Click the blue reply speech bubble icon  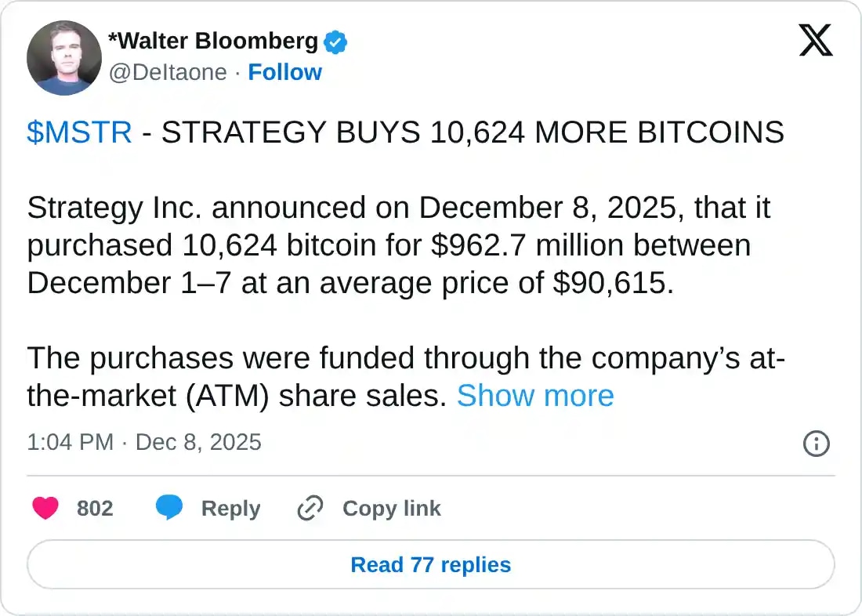pos(169,508)
